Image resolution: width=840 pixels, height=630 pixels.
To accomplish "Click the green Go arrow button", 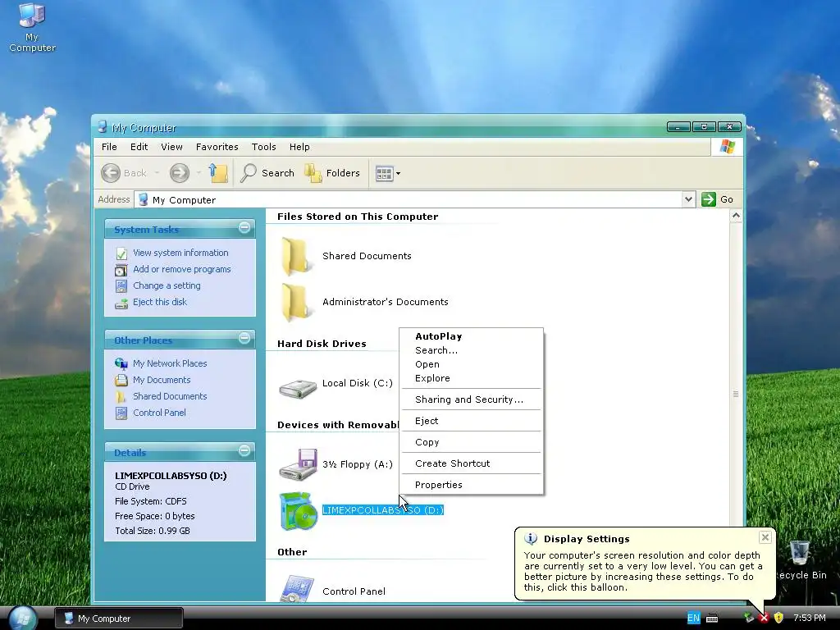I will (709, 199).
